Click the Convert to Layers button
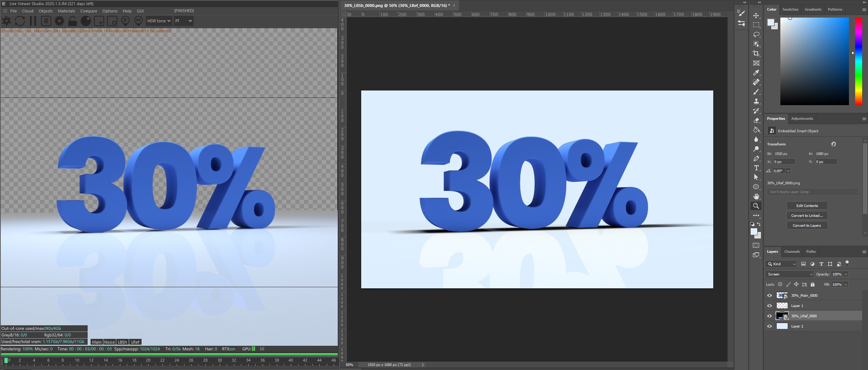The height and width of the screenshot is (370, 868). [x=807, y=225]
